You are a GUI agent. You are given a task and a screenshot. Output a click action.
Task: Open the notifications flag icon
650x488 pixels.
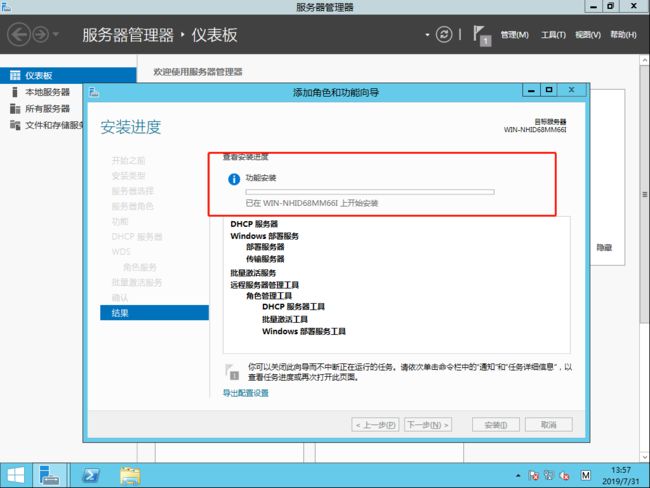pos(481,35)
